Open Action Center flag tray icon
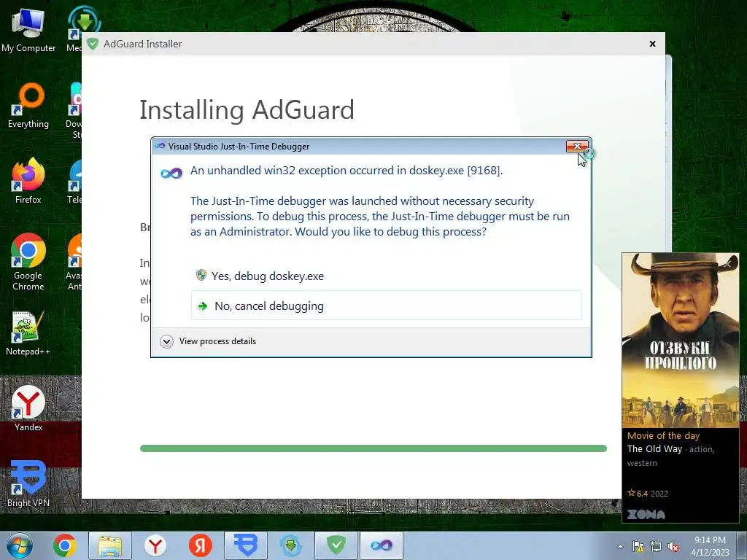The image size is (747, 560). pyautogui.click(x=638, y=546)
